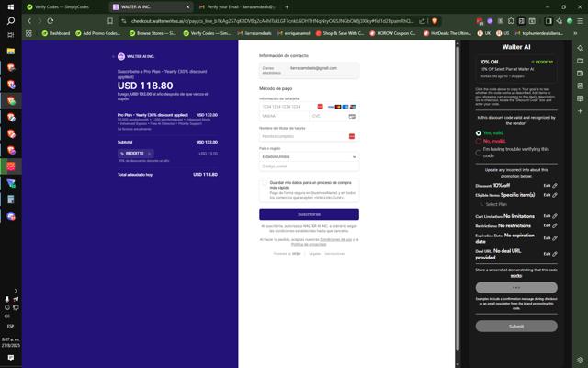Open the Add Promo Codes bookmark
Viewport: 588px width, 368px height.
[98, 33]
